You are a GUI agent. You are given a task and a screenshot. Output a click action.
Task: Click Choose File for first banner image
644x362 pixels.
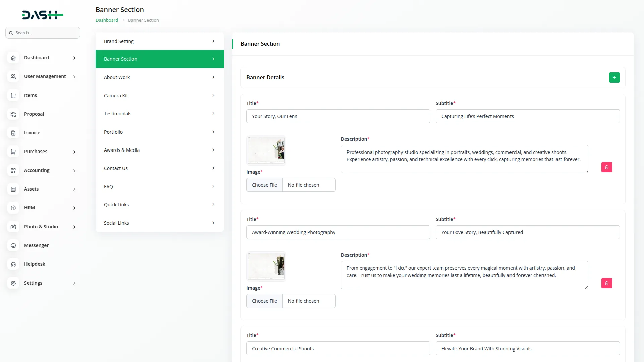(x=264, y=185)
